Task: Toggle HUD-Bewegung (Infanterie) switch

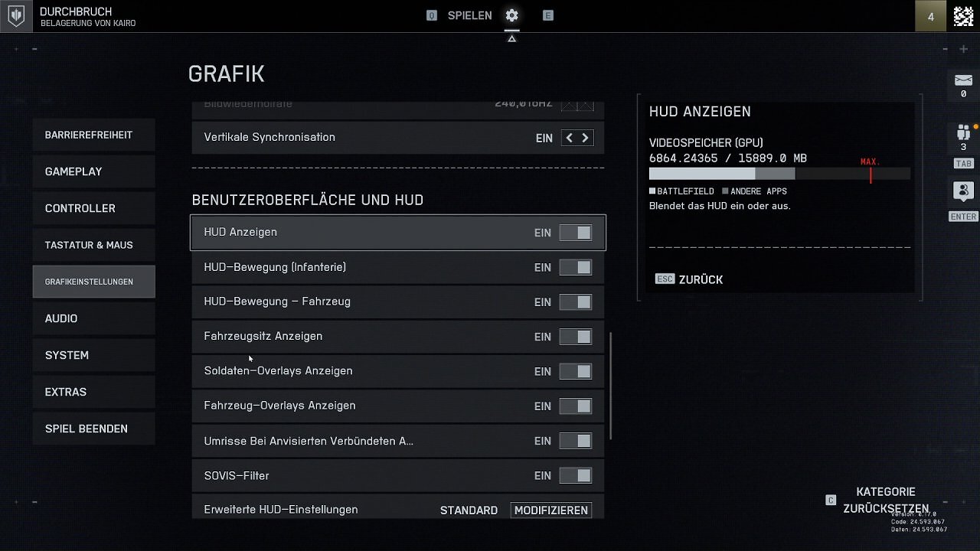Action: pyautogui.click(x=576, y=267)
